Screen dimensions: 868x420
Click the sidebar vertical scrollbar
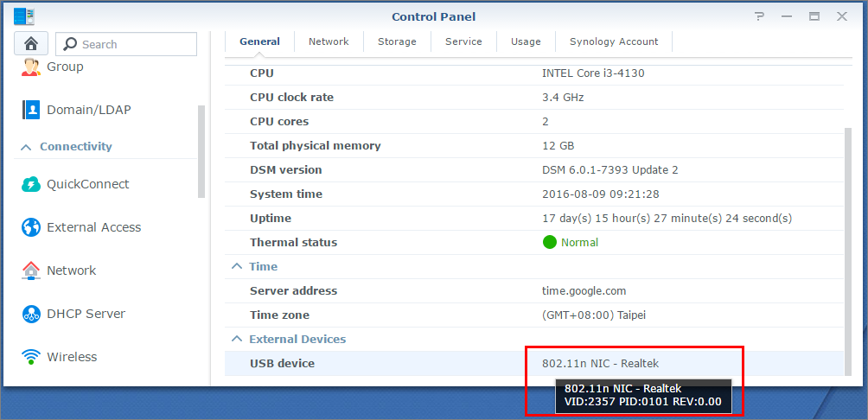(x=201, y=151)
